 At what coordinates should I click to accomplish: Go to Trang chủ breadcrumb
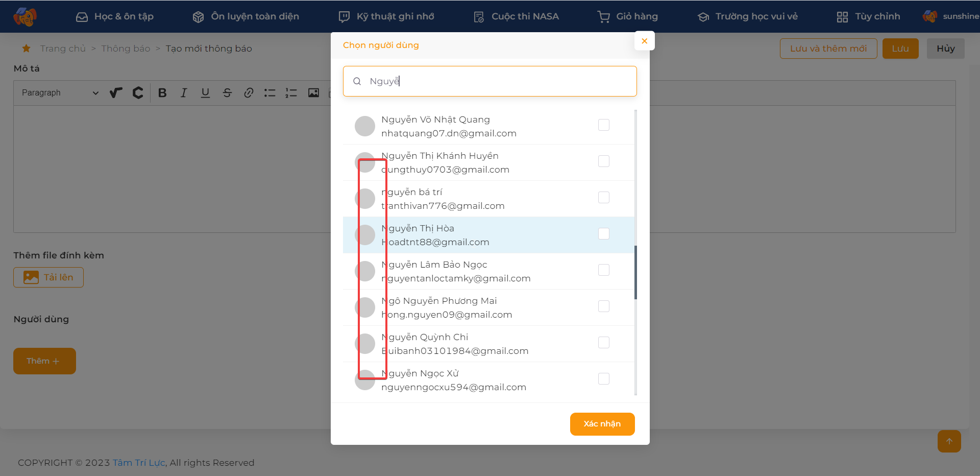tap(63, 49)
